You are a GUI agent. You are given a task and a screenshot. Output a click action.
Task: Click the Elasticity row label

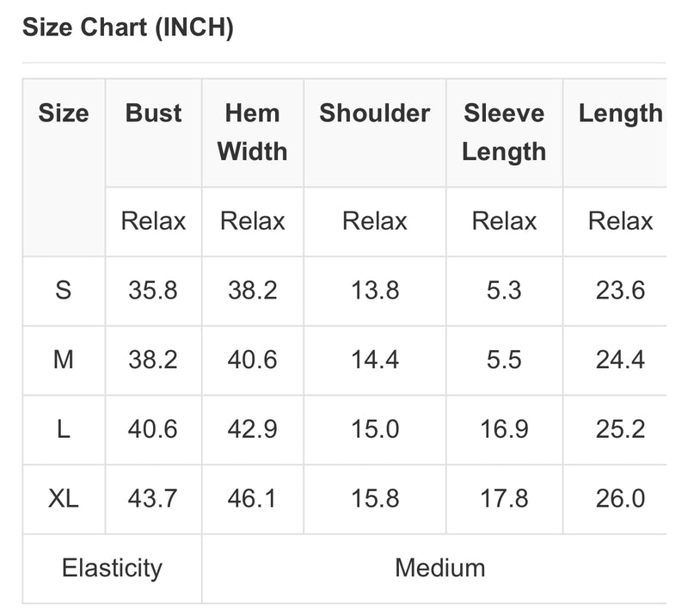[x=112, y=568]
